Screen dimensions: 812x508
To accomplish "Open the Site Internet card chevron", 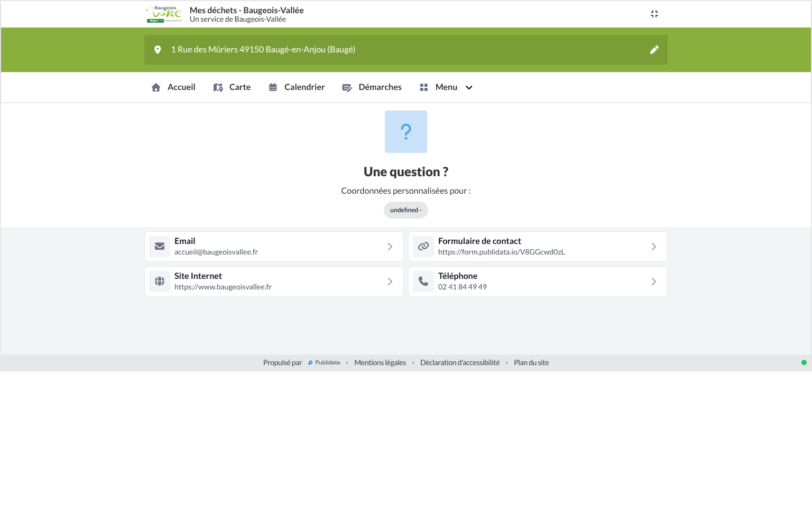I will click(x=390, y=282).
